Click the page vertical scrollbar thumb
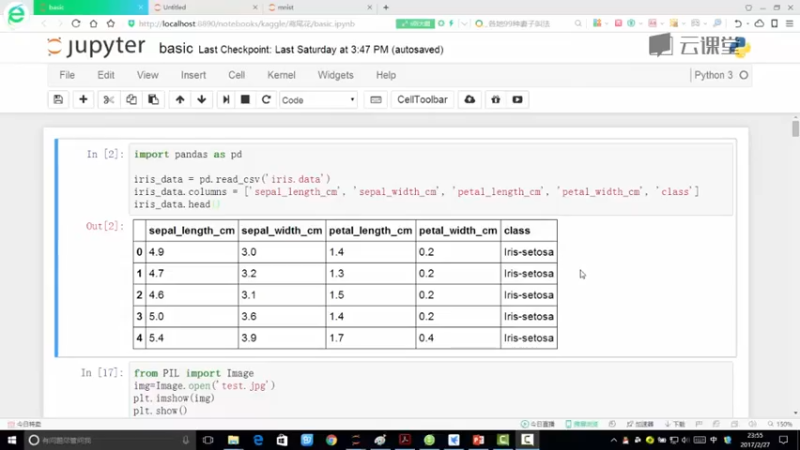This screenshot has width=800, height=450. coord(795,128)
